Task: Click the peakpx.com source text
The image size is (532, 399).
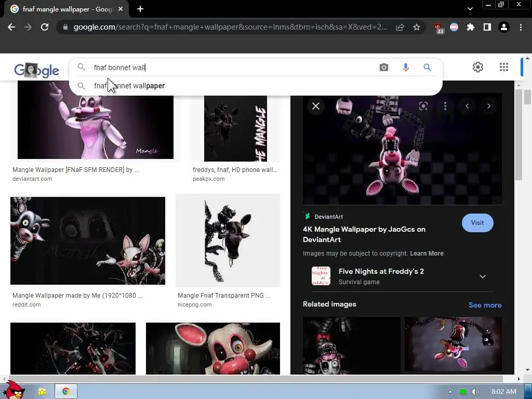Action: tap(209, 179)
